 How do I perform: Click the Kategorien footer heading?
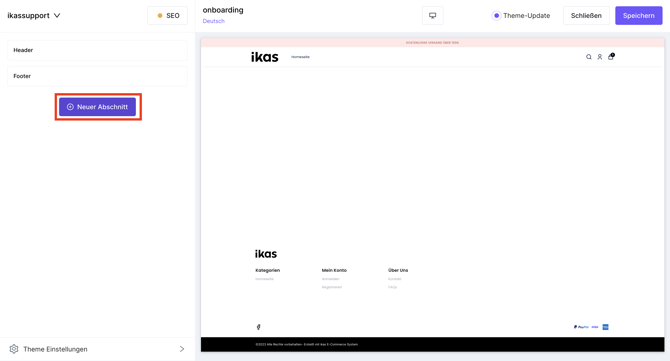(267, 270)
